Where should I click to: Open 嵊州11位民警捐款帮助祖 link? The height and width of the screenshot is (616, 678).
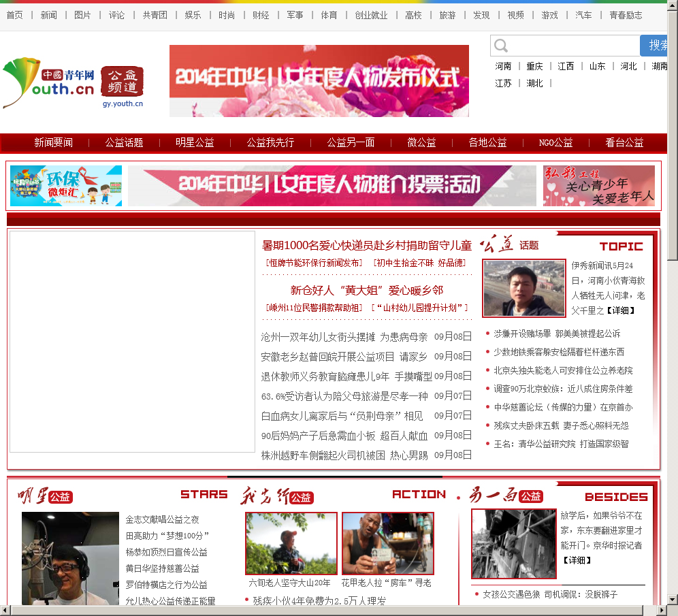[314, 308]
